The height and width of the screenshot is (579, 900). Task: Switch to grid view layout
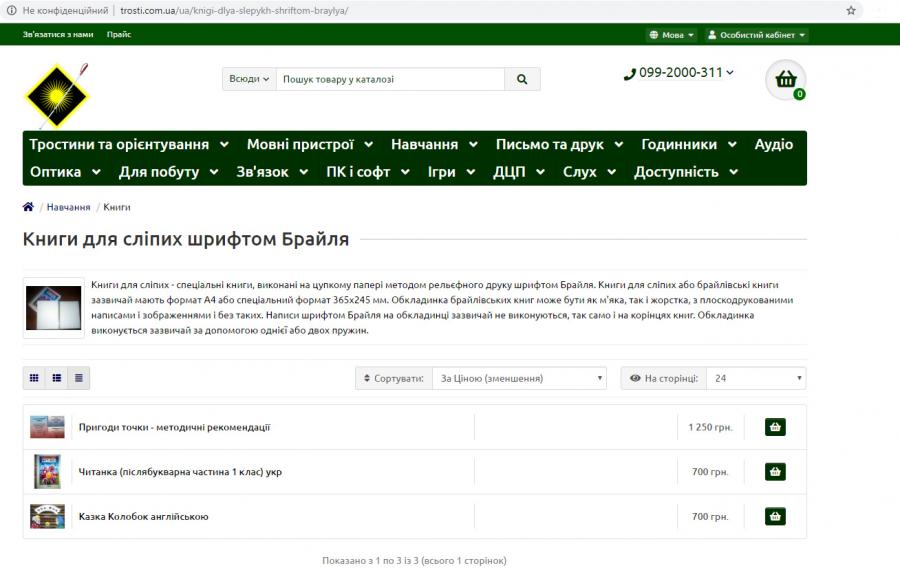(x=34, y=378)
